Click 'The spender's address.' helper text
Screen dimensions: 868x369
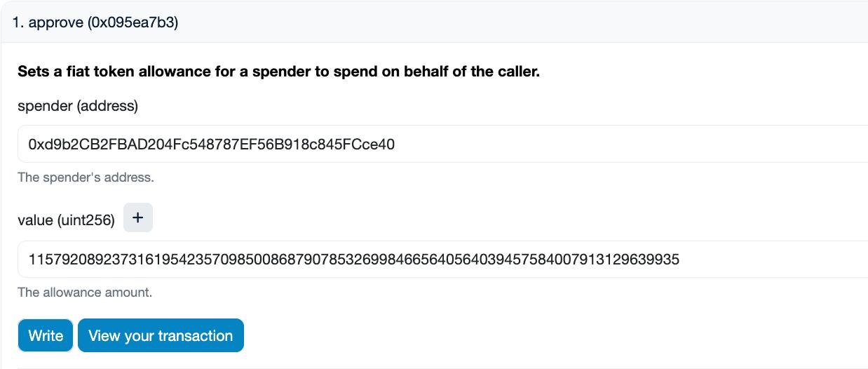86,177
